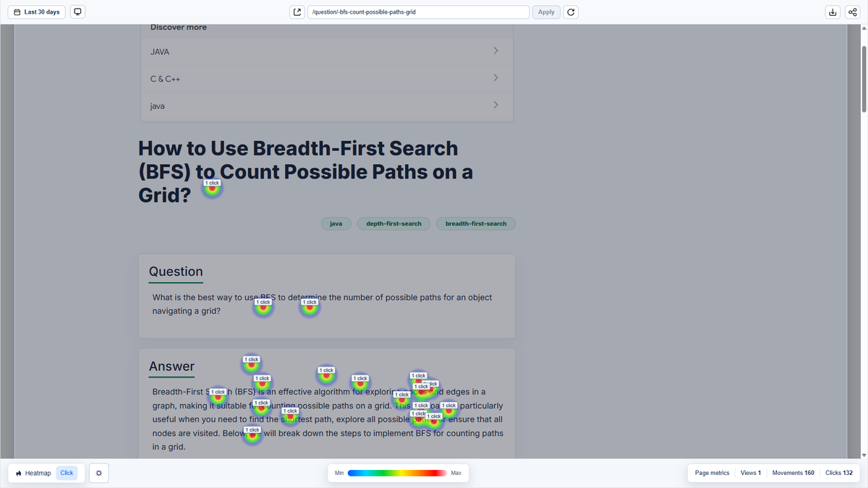This screenshot has height=488, width=868.
Task: Select the java tag pill
Action: pos(336,223)
